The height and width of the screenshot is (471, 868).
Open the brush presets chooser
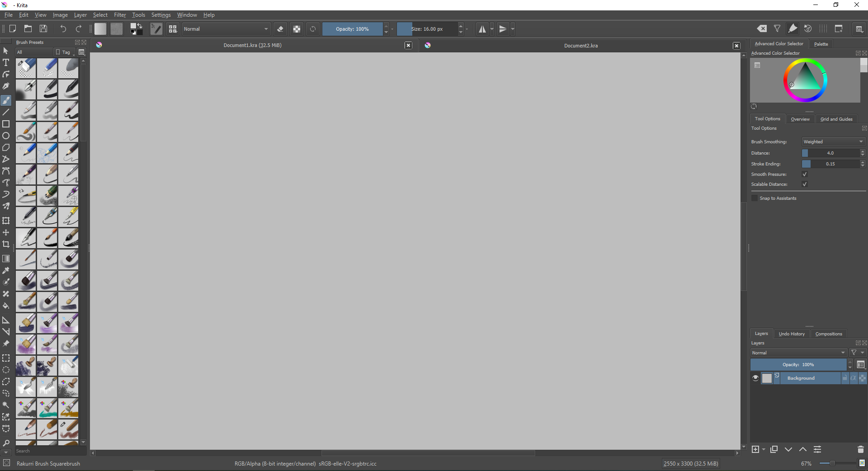(x=173, y=29)
